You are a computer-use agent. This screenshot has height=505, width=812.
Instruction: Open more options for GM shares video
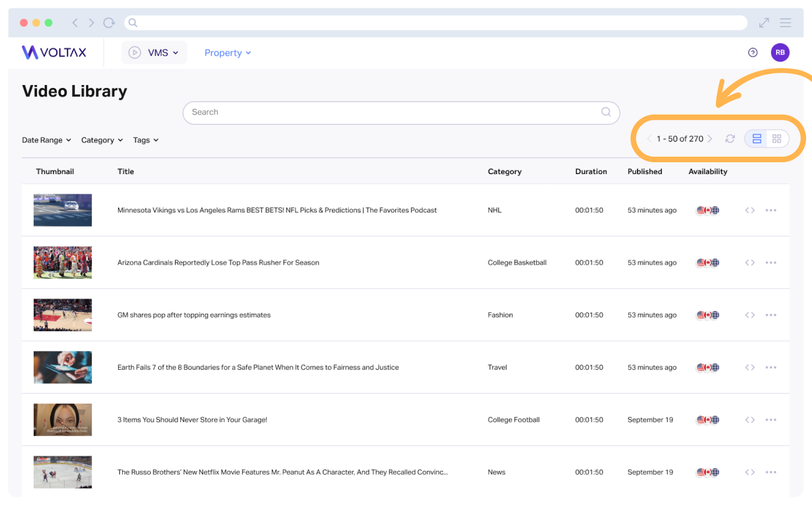[x=771, y=315]
